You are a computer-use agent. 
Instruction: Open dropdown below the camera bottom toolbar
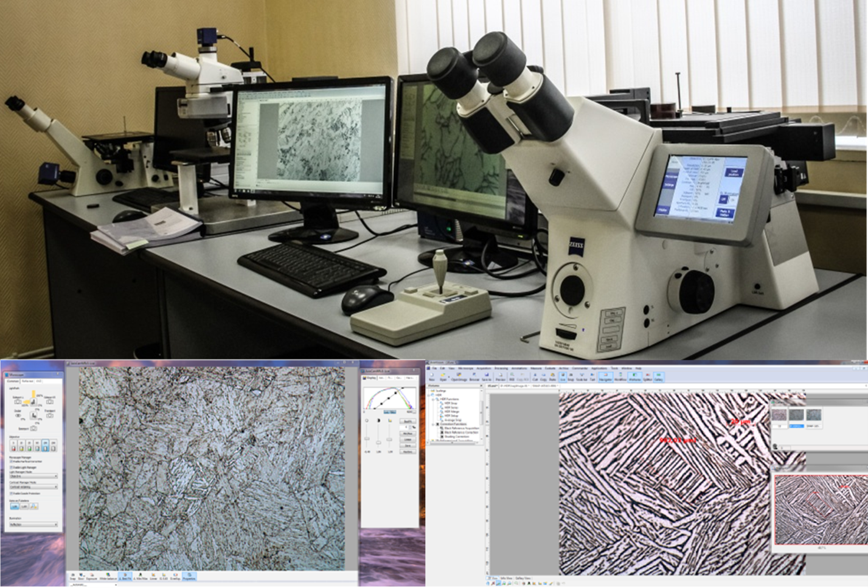point(93,585)
